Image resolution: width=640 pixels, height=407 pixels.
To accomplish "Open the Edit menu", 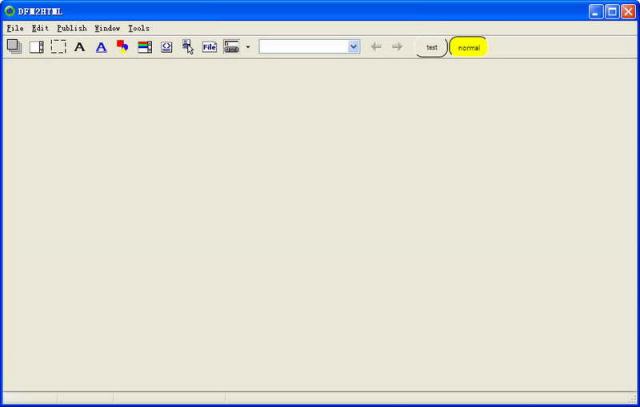I will point(40,28).
